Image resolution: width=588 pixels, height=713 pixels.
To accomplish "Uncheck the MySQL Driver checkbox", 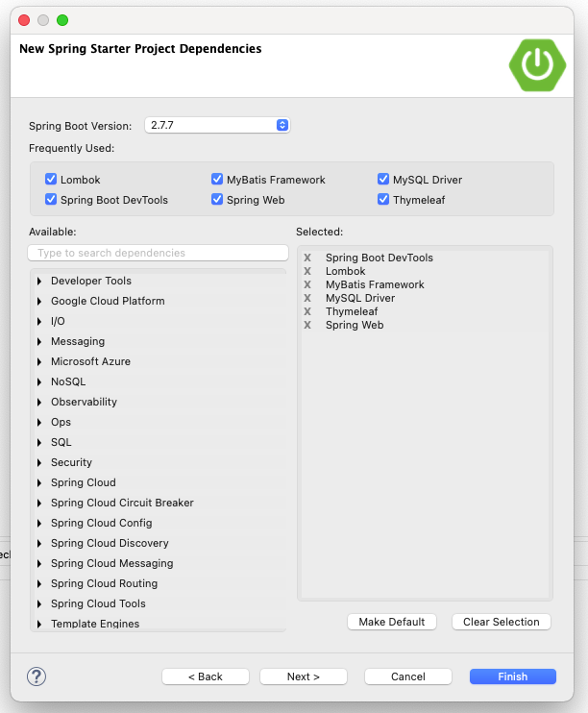I will [x=383, y=179].
